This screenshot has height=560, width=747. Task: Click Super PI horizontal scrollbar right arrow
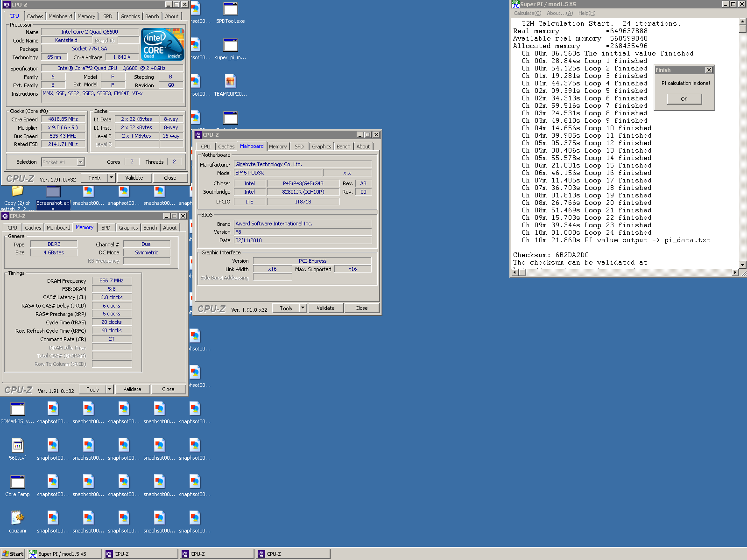coord(735,273)
